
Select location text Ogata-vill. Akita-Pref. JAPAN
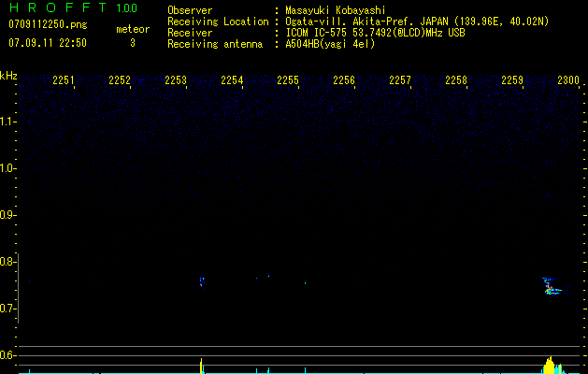tap(366, 22)
